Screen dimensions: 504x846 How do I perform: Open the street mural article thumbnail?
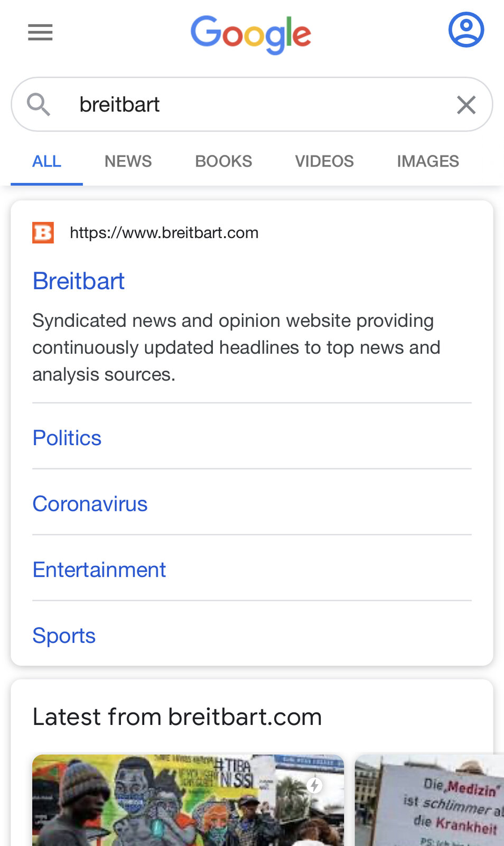tap(188, 800)
